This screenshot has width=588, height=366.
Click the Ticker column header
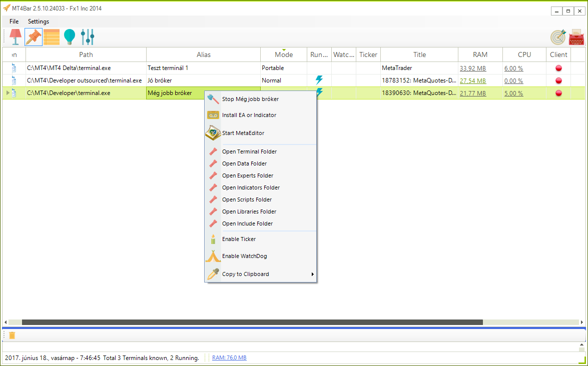click(368, 54)
